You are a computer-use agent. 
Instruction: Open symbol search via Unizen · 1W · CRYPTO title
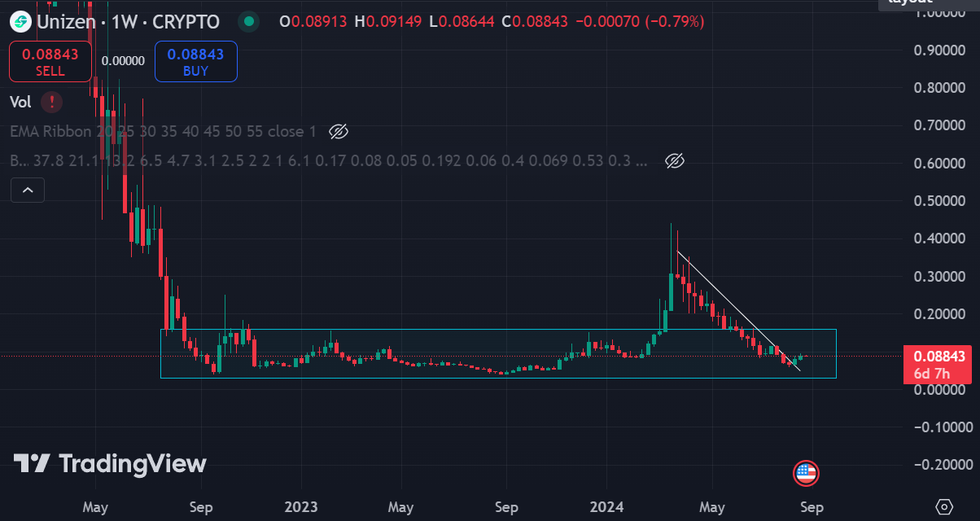point(128,22)
